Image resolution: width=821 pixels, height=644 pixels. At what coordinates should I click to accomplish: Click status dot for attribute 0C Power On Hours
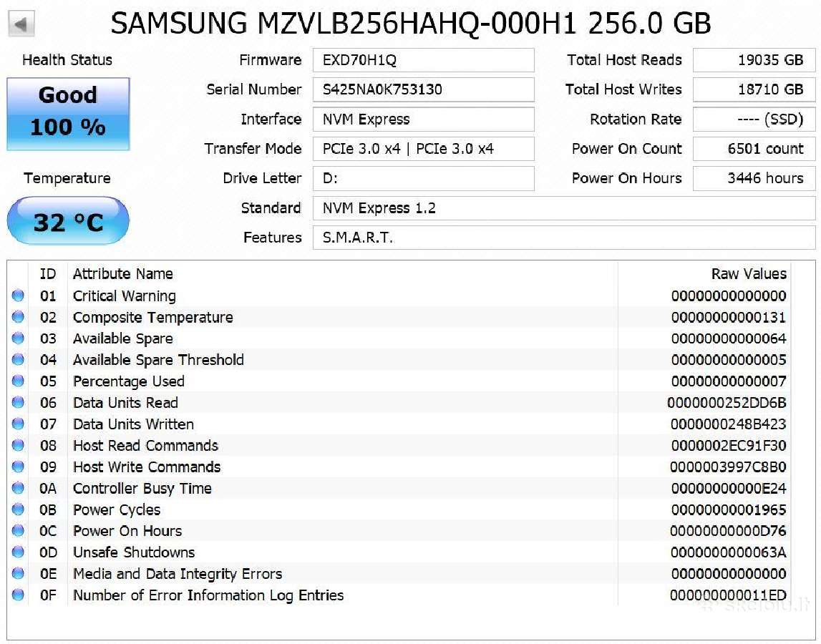[x=19, y=531]
